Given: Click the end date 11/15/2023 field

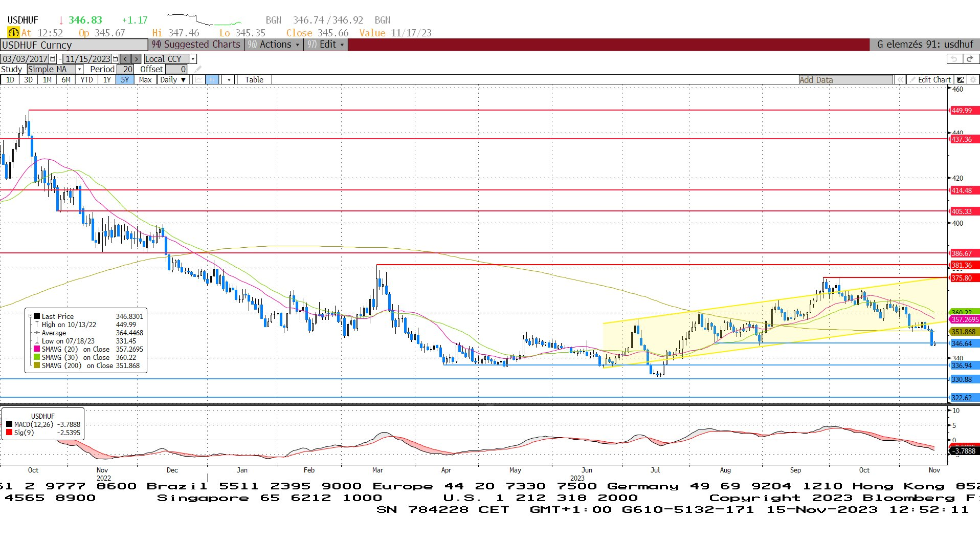Looking at the screenshot, I should 88,59.
